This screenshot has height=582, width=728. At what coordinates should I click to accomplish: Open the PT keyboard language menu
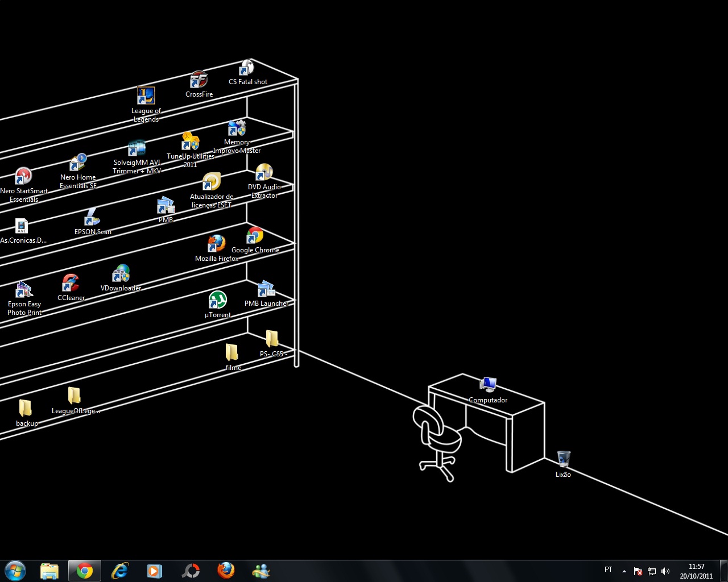coord(608,569)
